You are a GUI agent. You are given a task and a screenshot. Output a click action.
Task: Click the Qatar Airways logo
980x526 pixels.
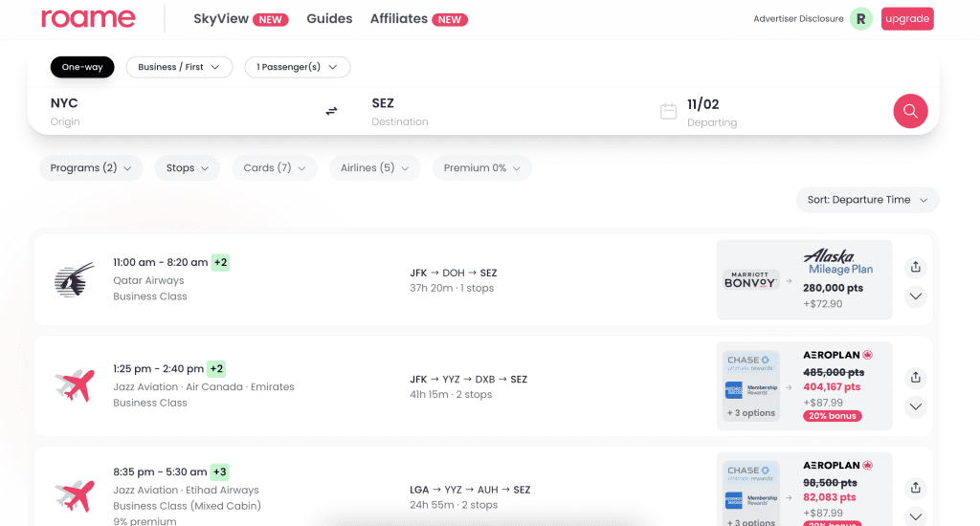[x=74, y=280]
